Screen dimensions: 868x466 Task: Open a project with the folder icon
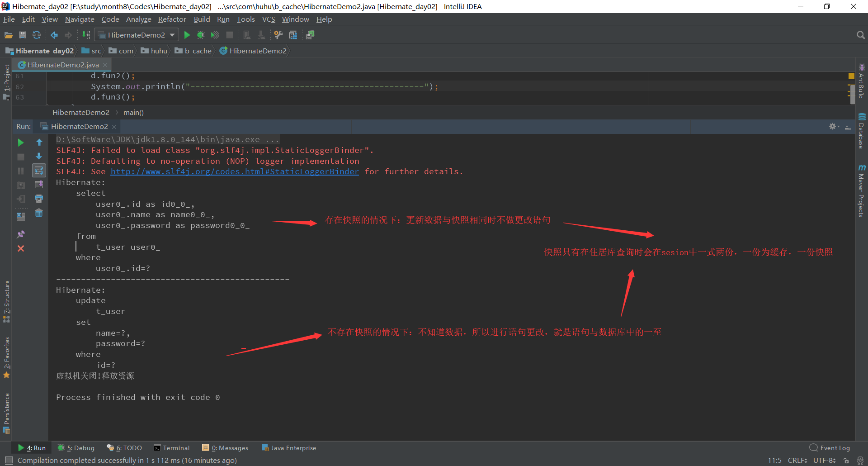coord(9,35)
